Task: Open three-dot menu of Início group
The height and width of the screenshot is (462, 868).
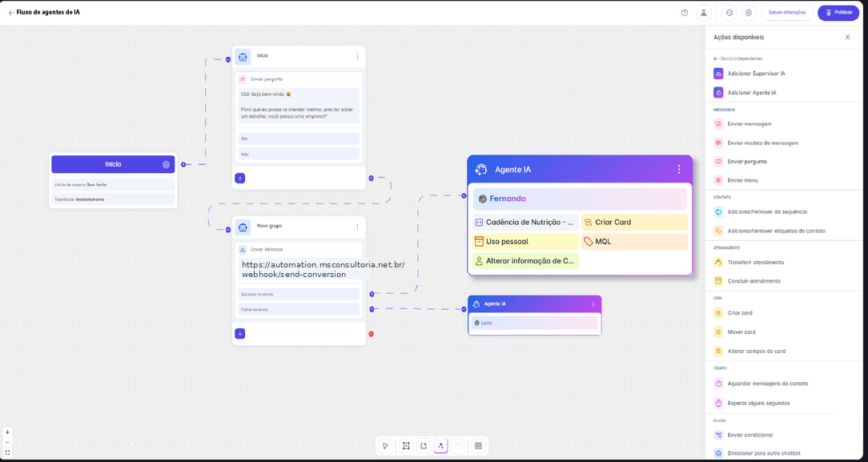Action: click(357, 56)
